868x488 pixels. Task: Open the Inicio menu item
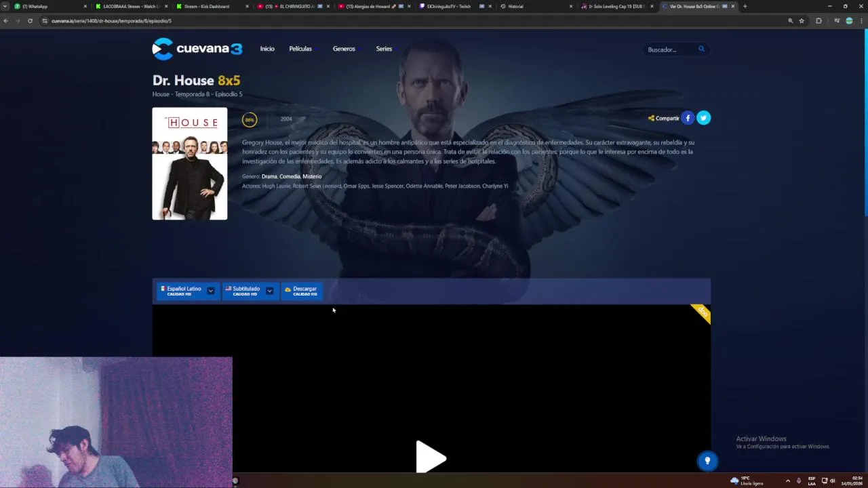point(267,49)
